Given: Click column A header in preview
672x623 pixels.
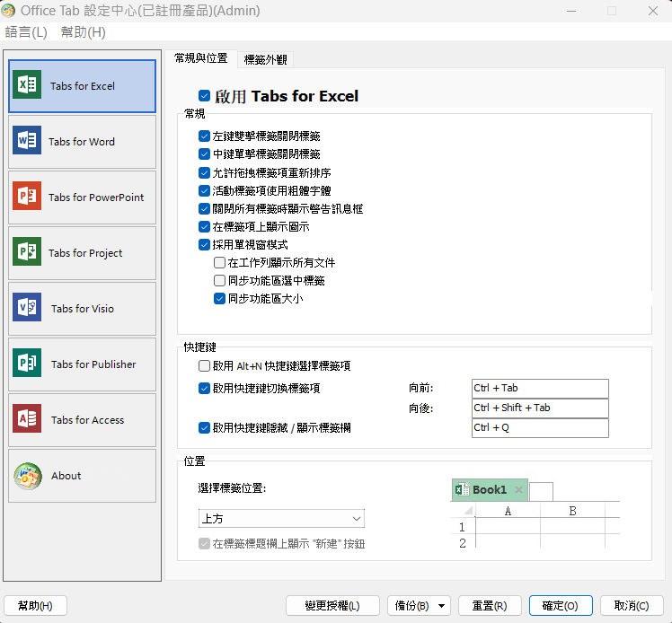Looking at the screenshot, I should 508,511.
